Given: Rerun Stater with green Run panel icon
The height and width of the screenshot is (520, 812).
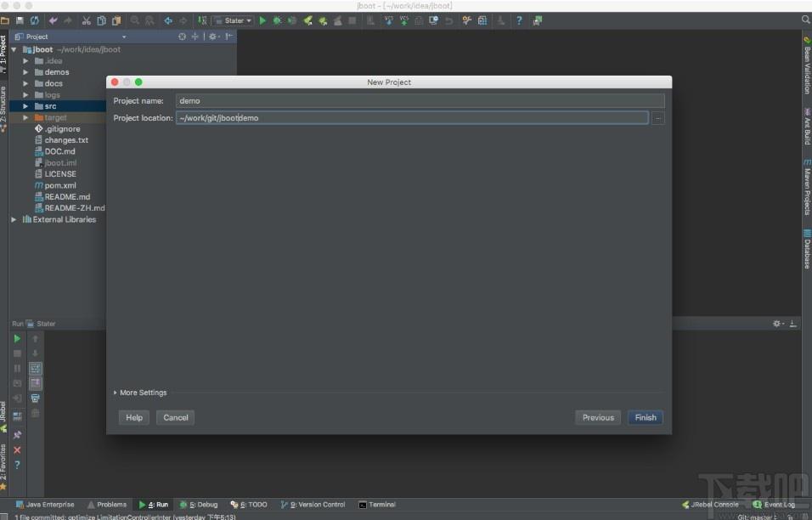Looking at the screenshot, I should (17, 339).
